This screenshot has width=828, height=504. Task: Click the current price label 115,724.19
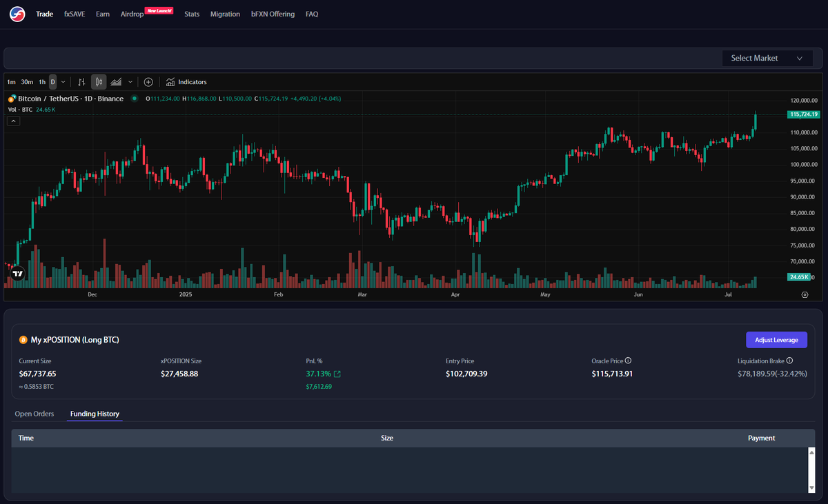(804, 114)
